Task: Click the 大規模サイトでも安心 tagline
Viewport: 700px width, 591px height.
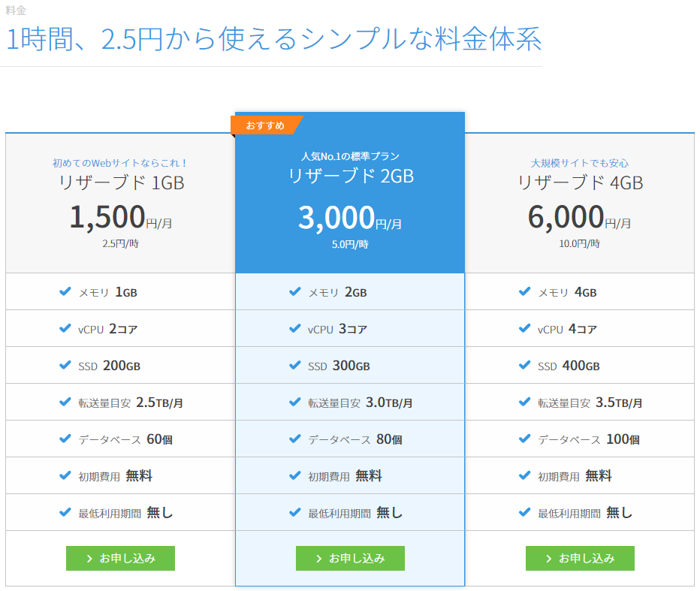Action: coord(579,162)
